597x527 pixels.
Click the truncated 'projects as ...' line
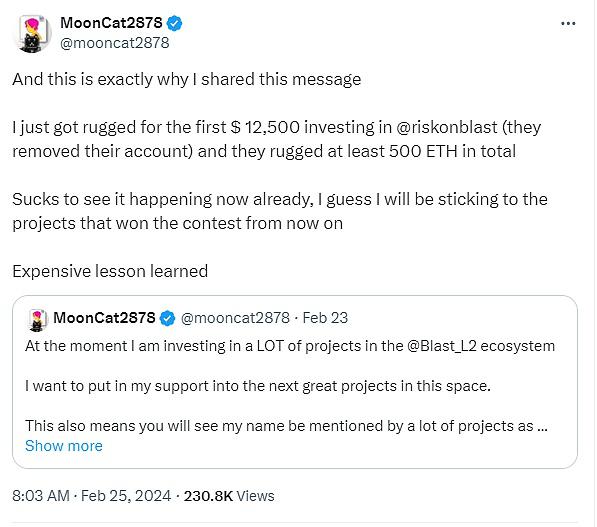coord(286,426)
